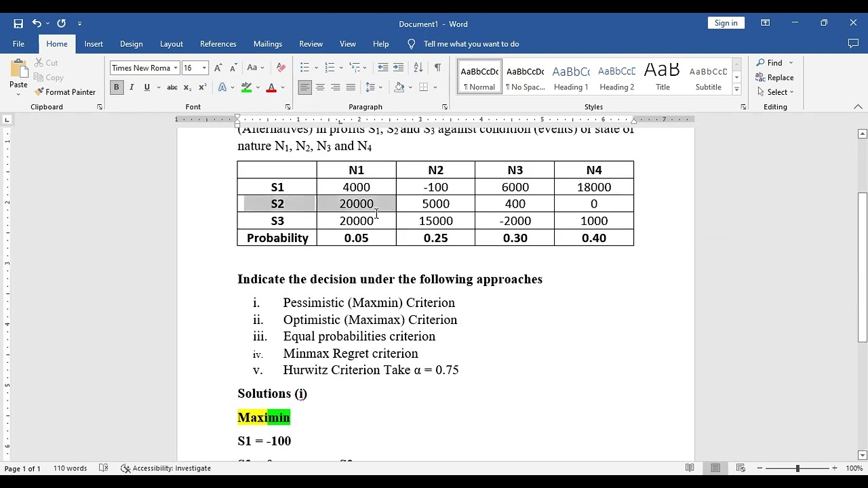The width and height of the screenshot is (868, 488).
Task: Click the vertical scrollbar thumb
Action: coord(863,267)
